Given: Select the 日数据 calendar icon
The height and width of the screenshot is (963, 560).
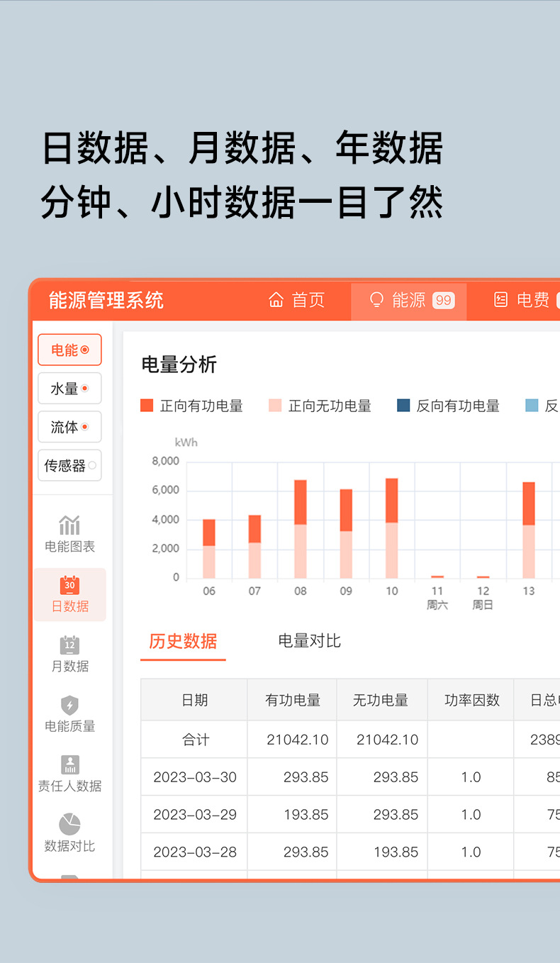Looking at the screenshot, I should pos(69,585).
